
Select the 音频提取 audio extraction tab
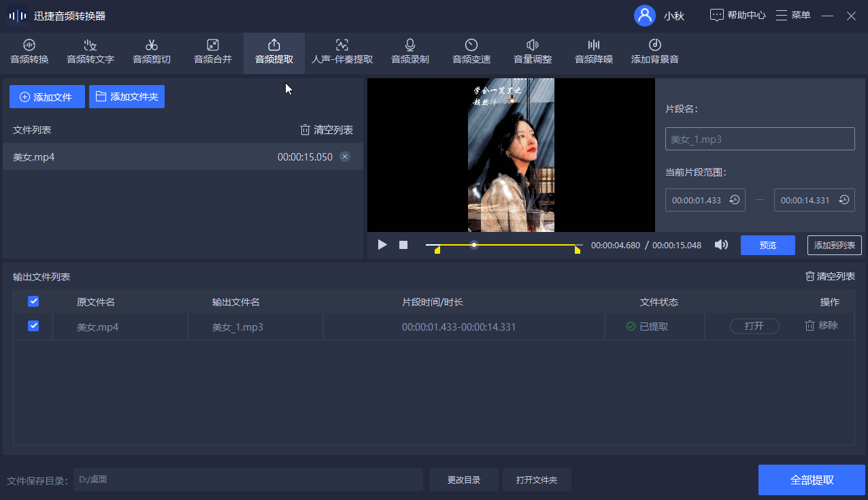(x=274, y=52)
